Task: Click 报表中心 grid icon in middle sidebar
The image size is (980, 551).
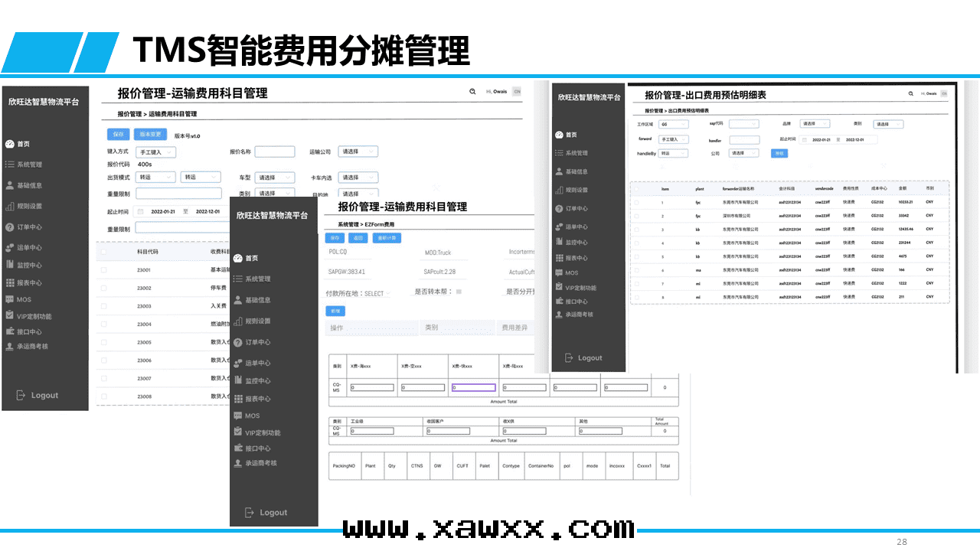Action: pyautogui.click(x=238, y=398)
